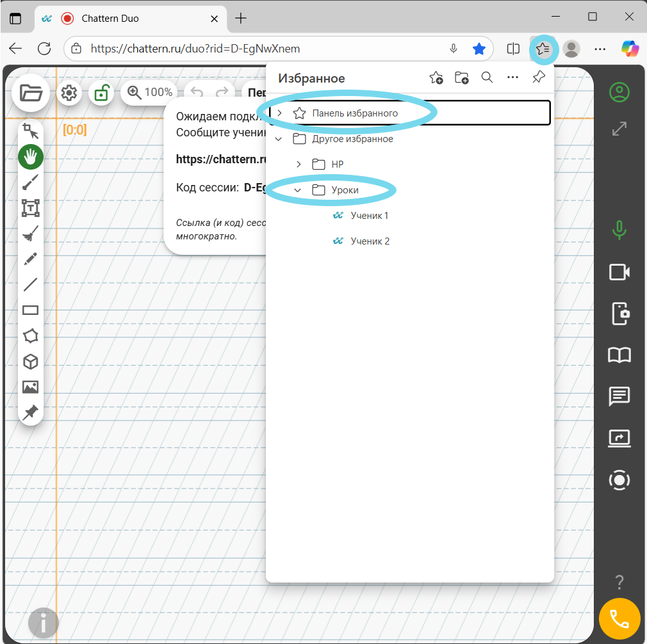647x644 pixels.
Task: Open the 100% zoom control
Action: 150,93
